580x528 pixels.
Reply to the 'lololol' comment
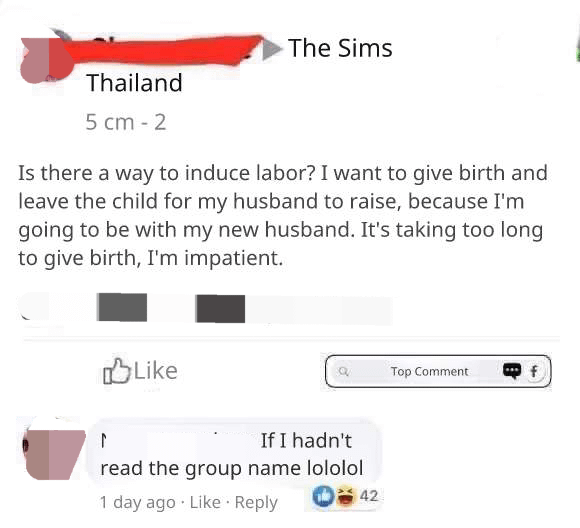(x=256, y=503)
